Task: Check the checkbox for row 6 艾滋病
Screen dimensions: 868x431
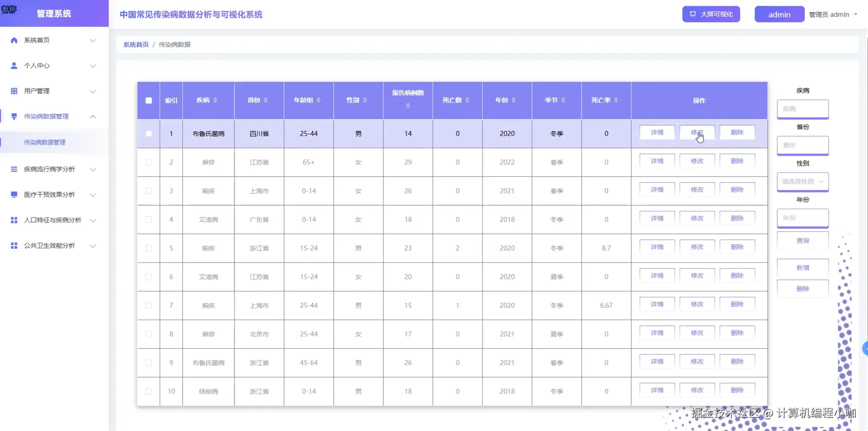Action: tap(148, 277)
